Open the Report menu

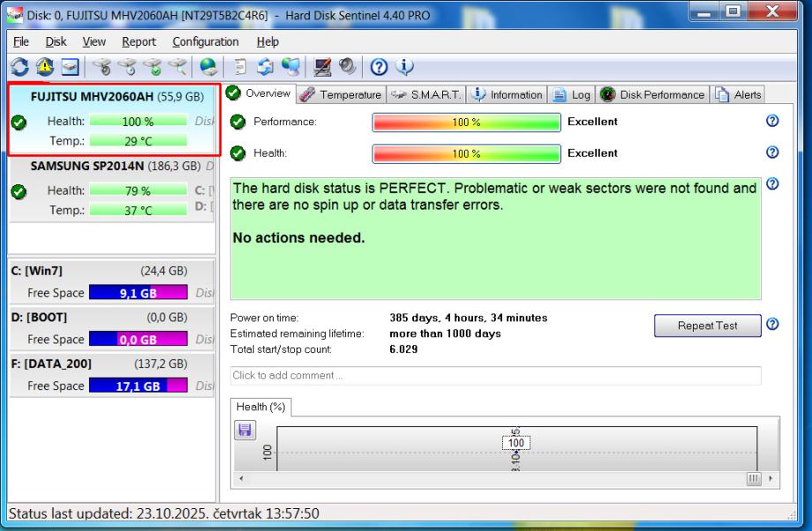point(139,42)
